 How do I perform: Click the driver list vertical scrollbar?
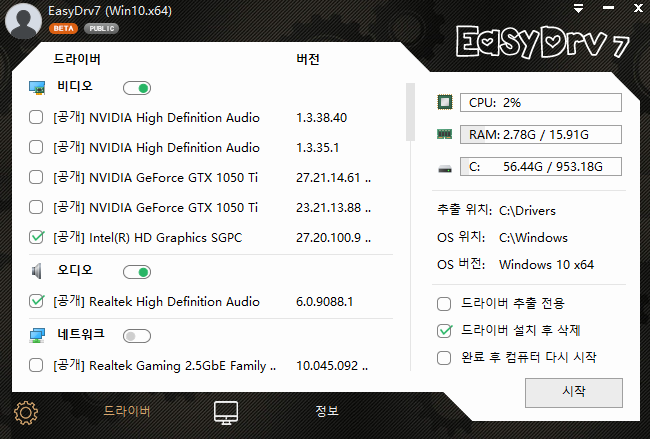410,112
